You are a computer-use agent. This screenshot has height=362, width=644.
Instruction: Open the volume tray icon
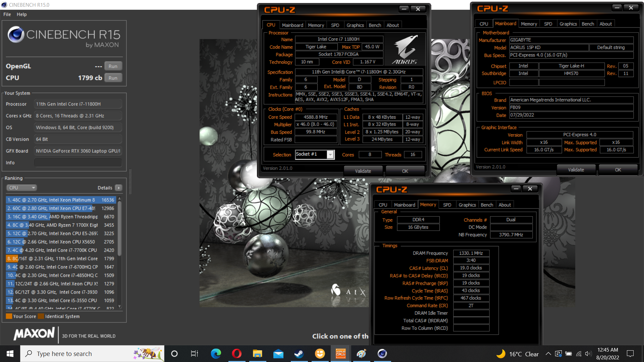pyautogui.click(x=588, y=354)
